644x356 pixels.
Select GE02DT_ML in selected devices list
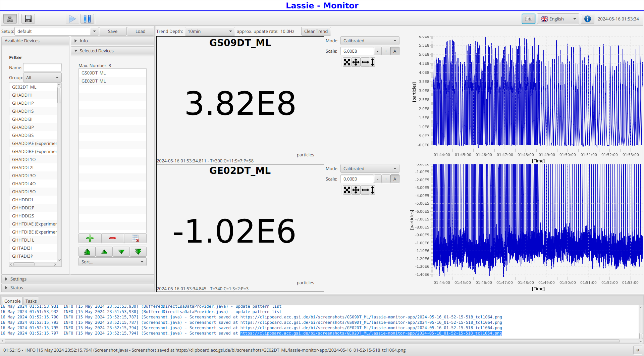click(112, 81)
